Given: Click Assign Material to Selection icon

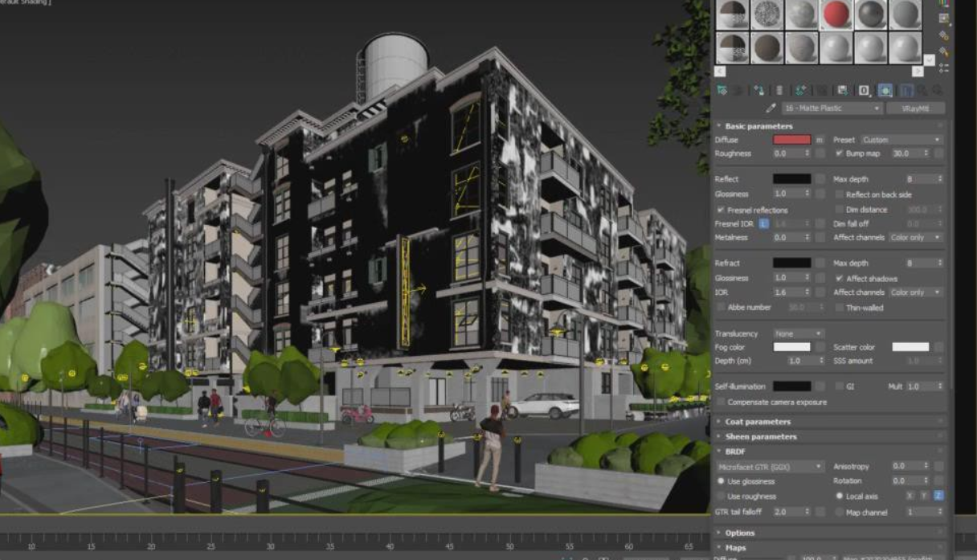Looking at the screenshot, I should (x=758, y=91).
